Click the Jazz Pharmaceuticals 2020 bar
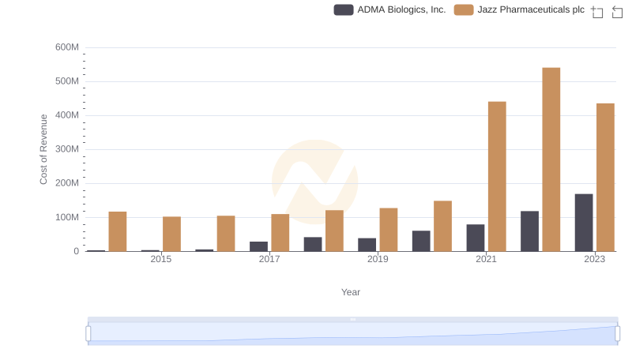Screen dimensions: 632x364 pyautogui.click(x=442, y=226)
